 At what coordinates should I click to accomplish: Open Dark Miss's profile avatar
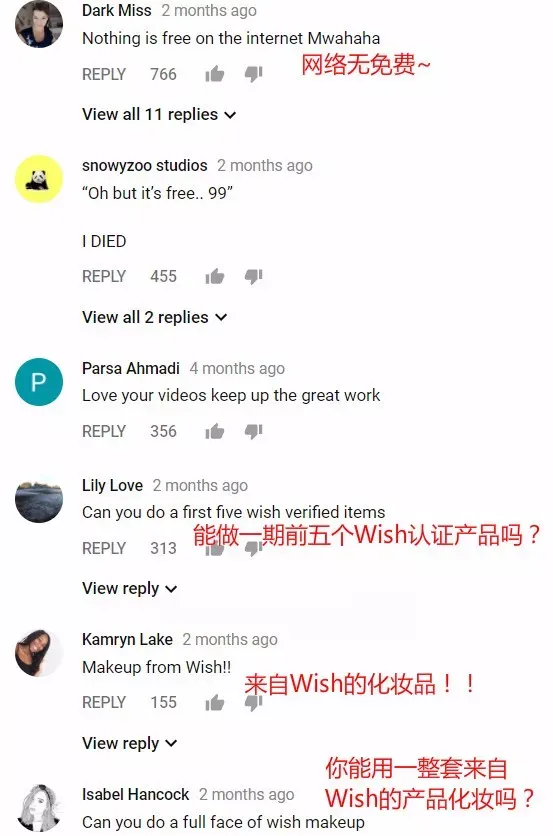click(x=39, y=24)
